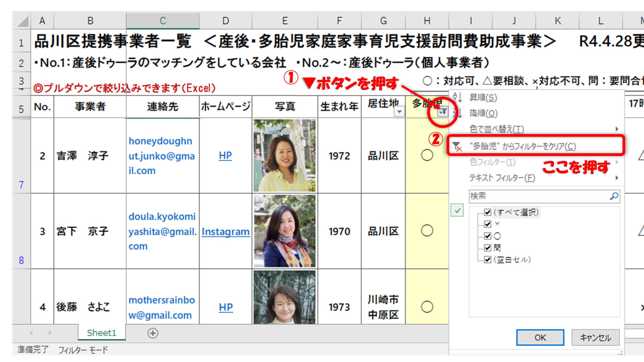Image resolution: width=644 pixels, height=362 pixels.
Task: Uncheck the (空白セル) checkbox
Action: coord(488,260)
